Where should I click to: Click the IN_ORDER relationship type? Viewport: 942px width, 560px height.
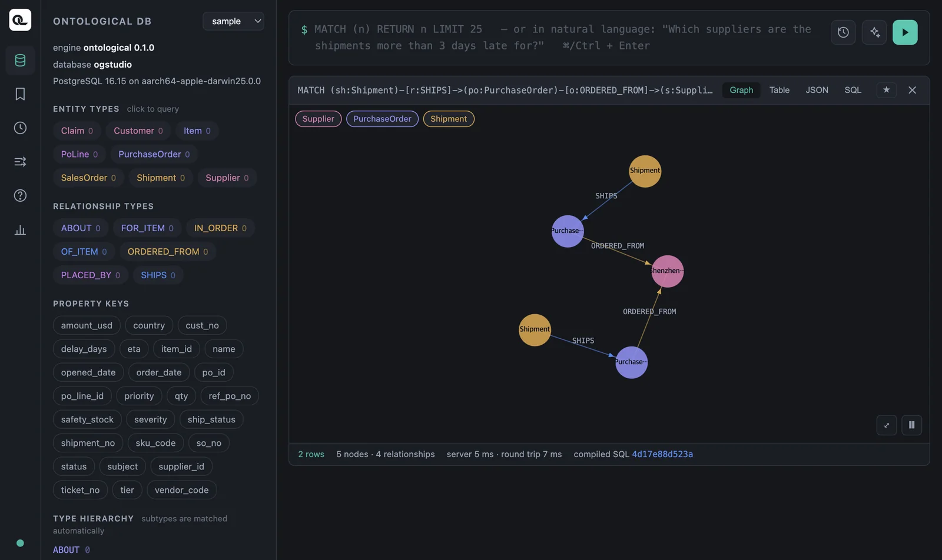tap(220, 228)
